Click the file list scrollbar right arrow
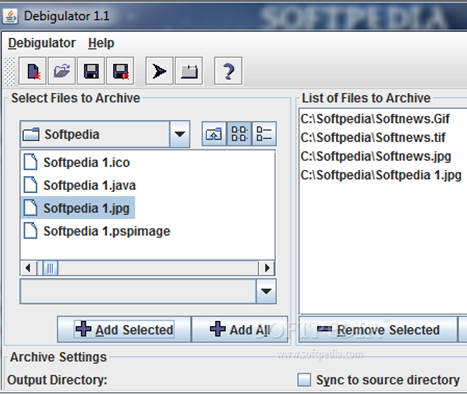467x394 pixels. click(267, 268)
